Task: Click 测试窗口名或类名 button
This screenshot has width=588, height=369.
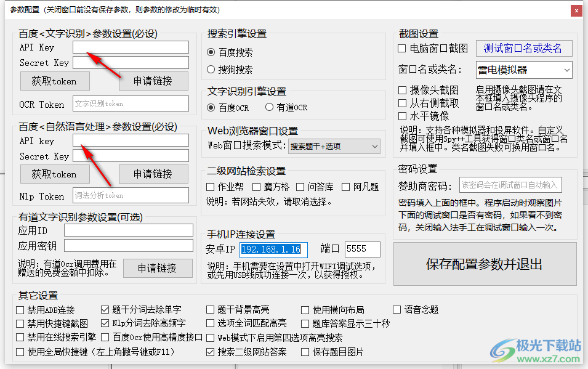Action: [524, 49]
